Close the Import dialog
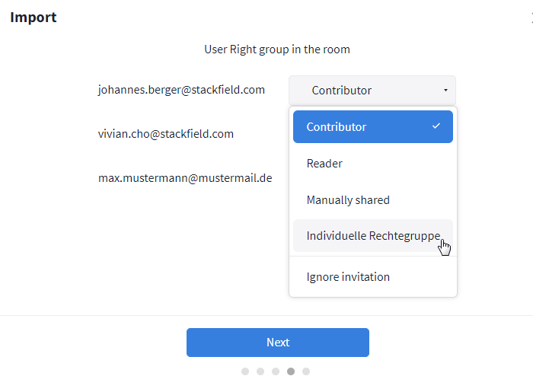The image size is (533, 392). 530,18
